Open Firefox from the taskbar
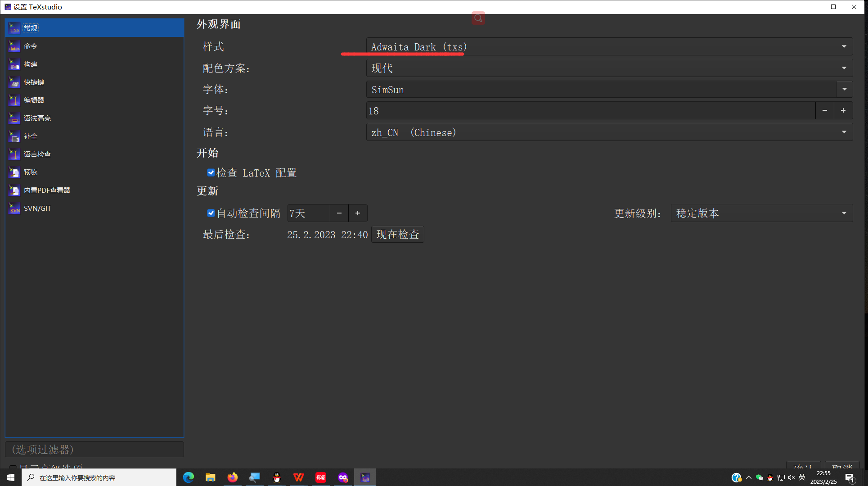Viewport: 868px width, 486px height. click(233, 477)
